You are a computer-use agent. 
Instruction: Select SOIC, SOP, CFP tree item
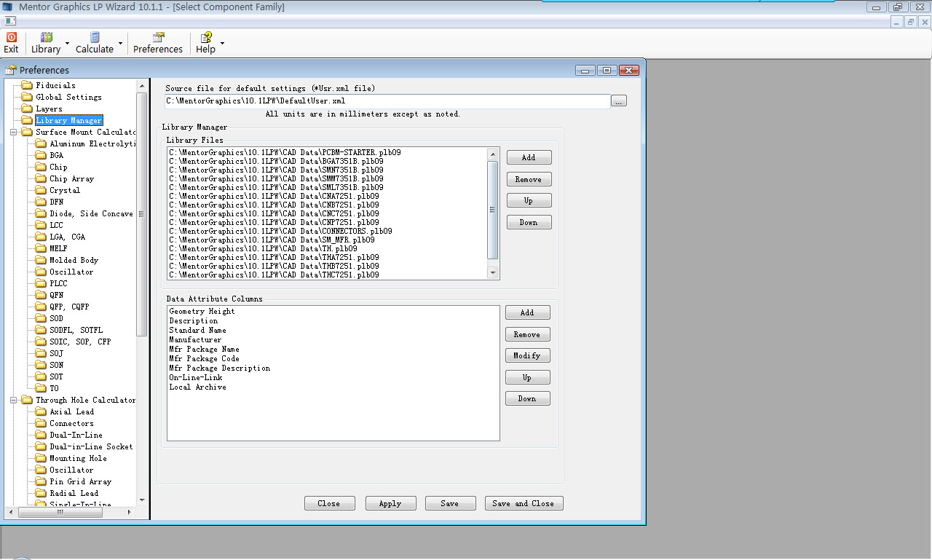pos(80,342)
